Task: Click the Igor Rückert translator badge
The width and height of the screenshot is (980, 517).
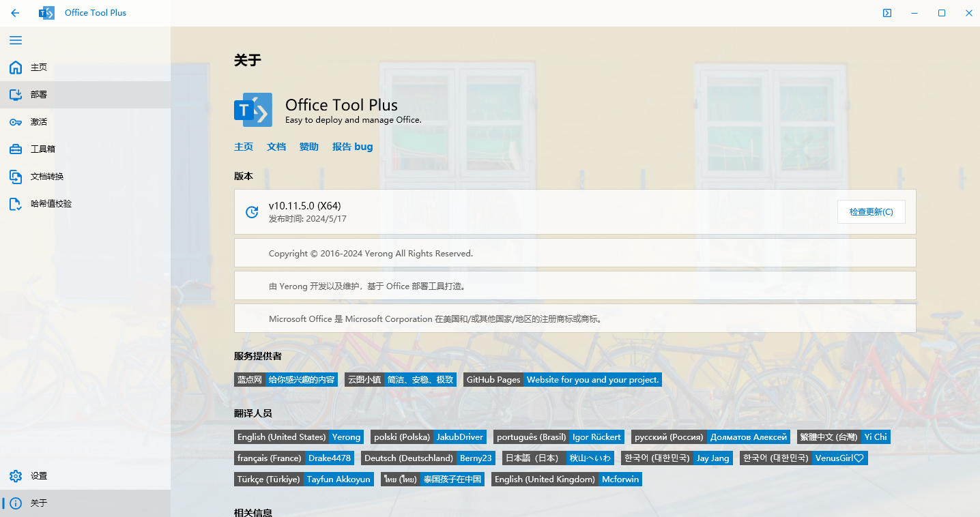Action: click(559, 437)
